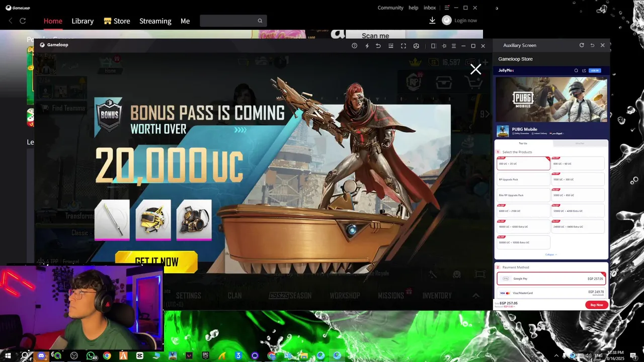Click the lightning bolt boost icon
Image resolution: width=644 pixels, height=362 pixels.
[x=367, y=46]
